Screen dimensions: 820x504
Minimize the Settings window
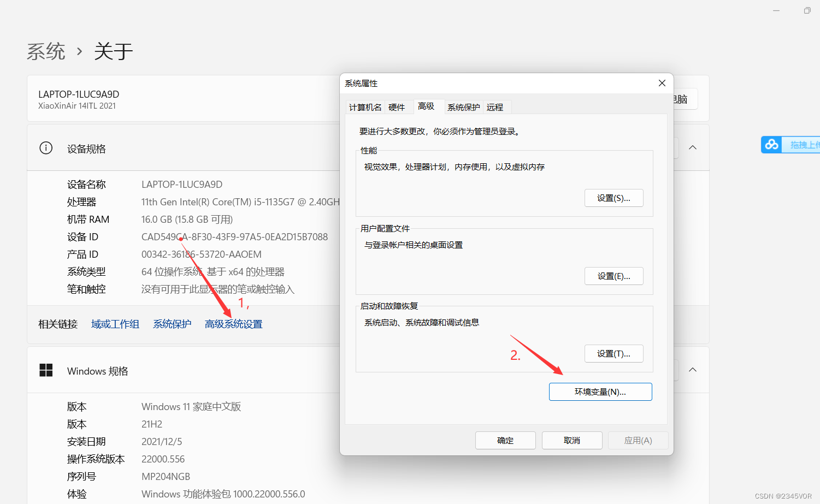click(x=776, y=10)
